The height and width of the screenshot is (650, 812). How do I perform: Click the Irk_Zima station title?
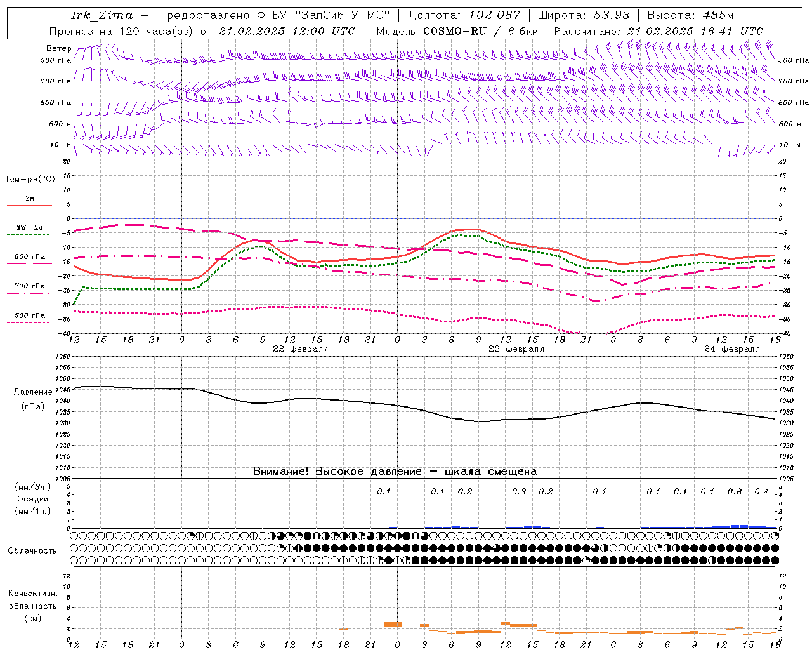click(x=102, y=15)
